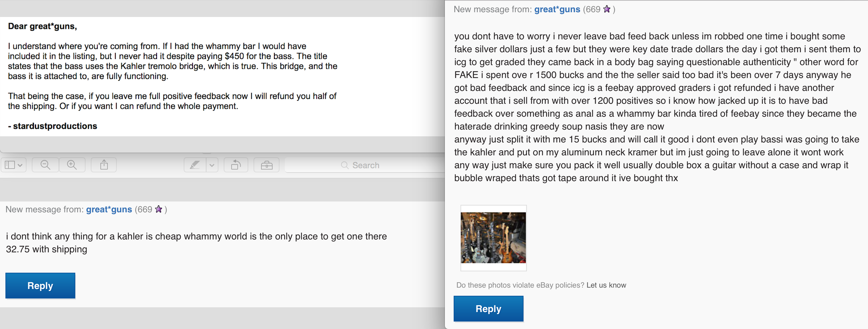Open the Share menu icon
This screenshot has width=868, height=329.
coord(104,165)
